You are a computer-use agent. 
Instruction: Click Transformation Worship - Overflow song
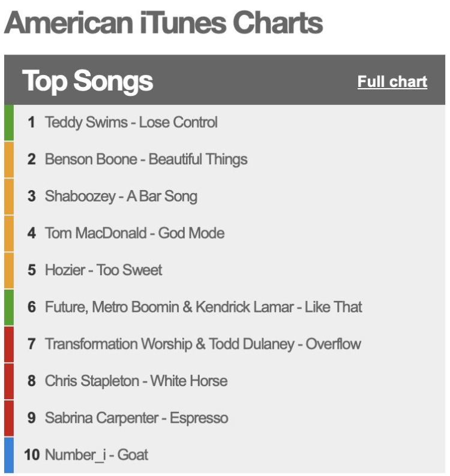[x=203, y=344]
